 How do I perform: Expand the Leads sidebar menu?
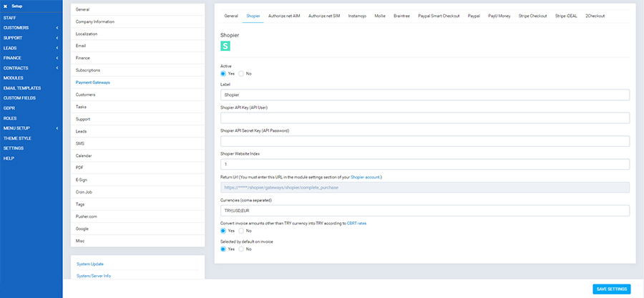pos(31,48)
